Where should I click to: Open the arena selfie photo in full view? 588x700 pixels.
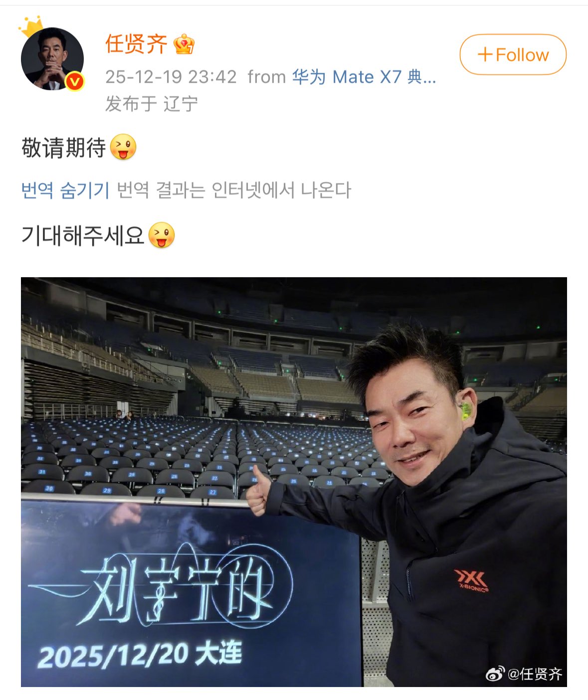click(294, 482)
